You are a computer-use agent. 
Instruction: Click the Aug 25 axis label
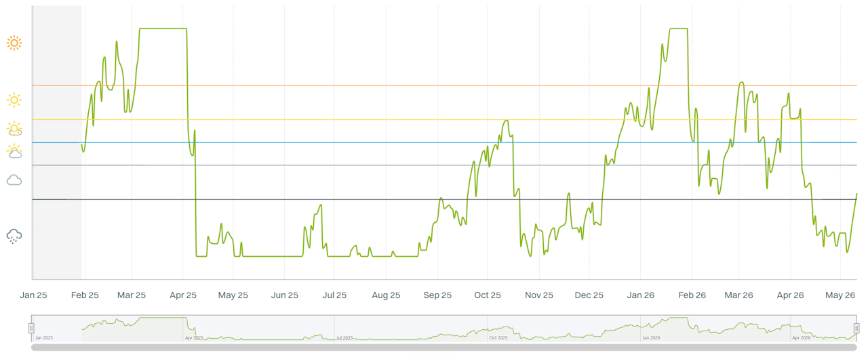(x=386, y=295)
